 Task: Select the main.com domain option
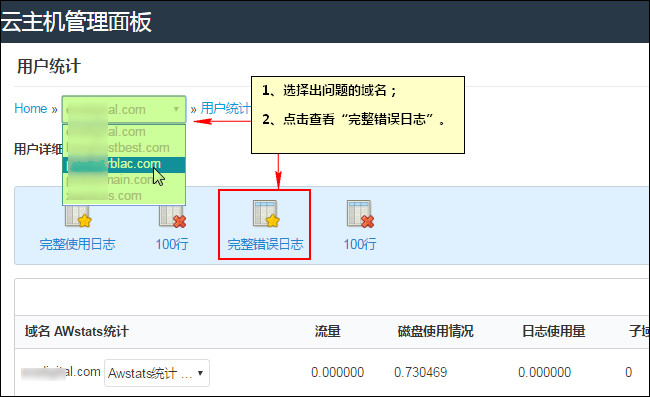pyautogui.click(x=124, y=180)
